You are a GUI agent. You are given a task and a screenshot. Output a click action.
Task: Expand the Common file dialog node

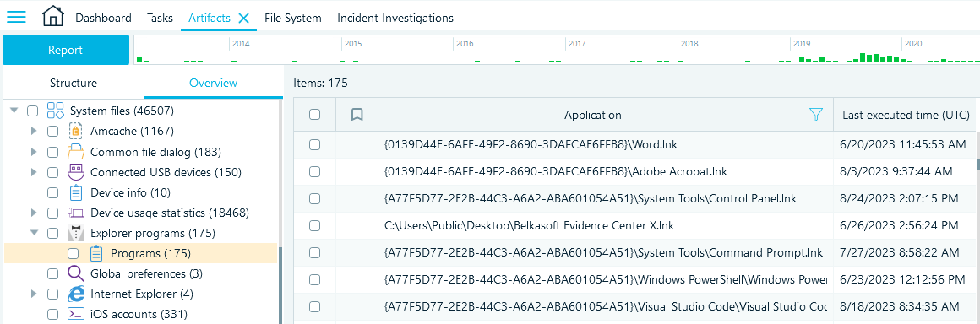(35, 152)
